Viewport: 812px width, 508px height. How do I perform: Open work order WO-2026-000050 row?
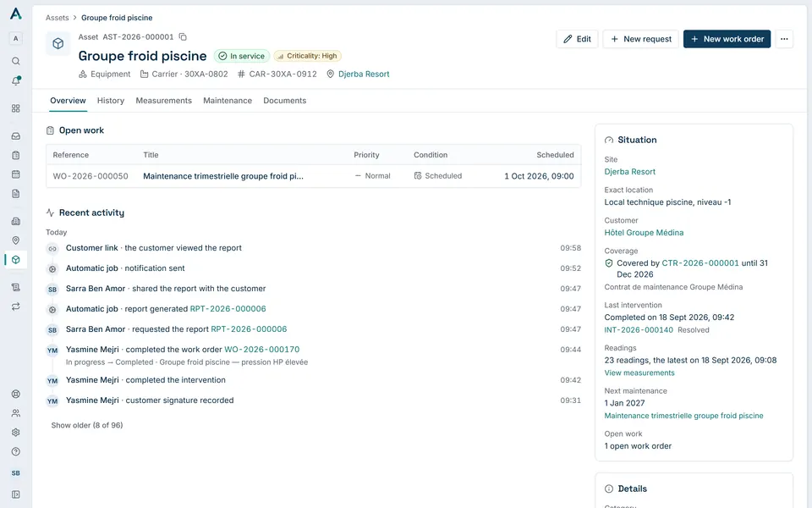point(313,176)
